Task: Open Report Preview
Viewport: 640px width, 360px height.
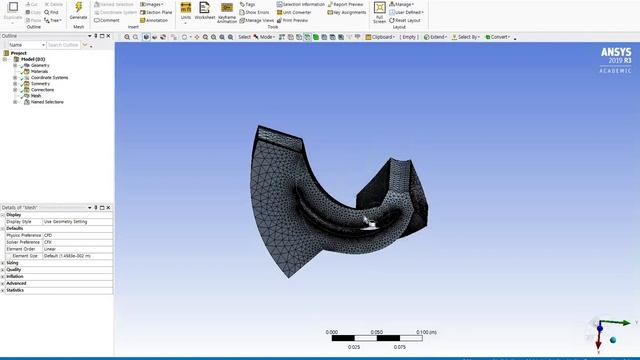Action: coord(345,4)
